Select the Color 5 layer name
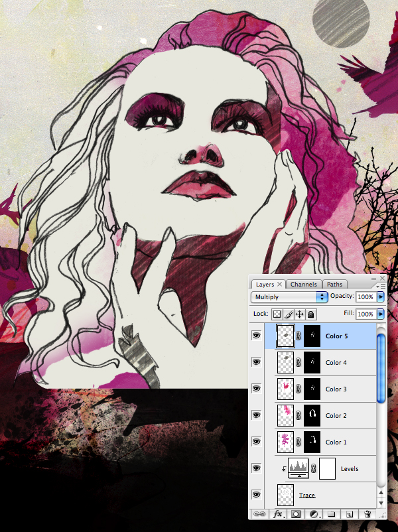398x532 pixels. pyautogui.click(x=336, y=336)
